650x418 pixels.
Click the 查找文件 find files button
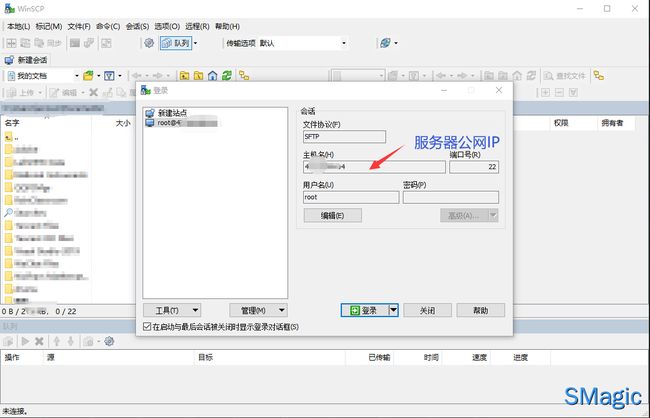pos(565,75)
